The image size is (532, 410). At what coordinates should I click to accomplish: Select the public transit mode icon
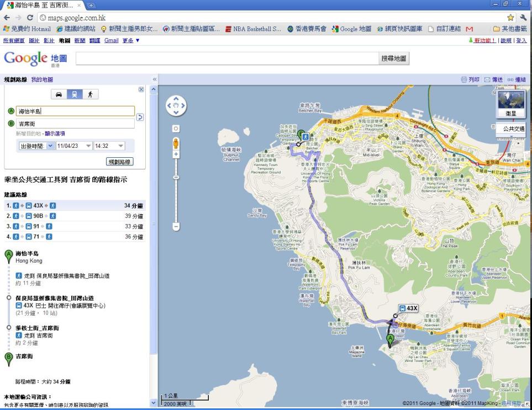75,94
